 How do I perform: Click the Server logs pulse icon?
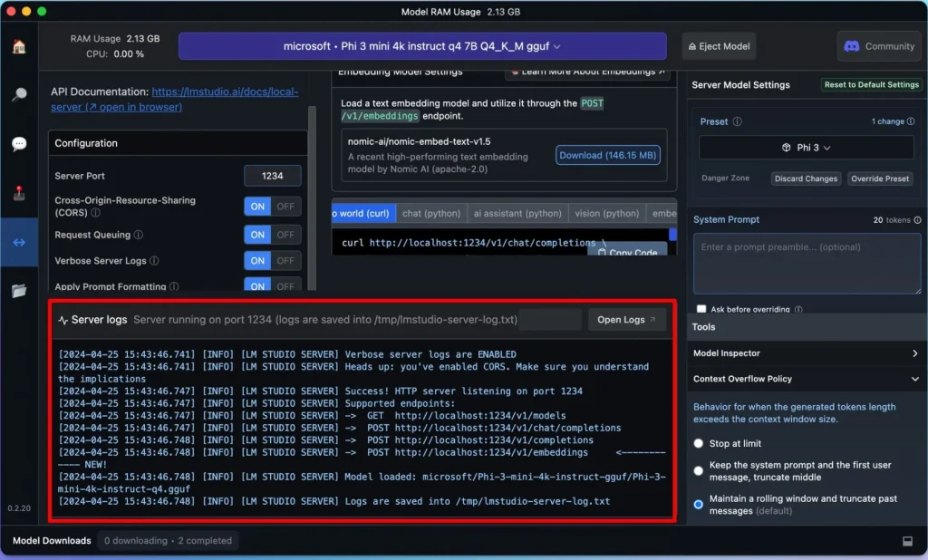click(63, 320)
